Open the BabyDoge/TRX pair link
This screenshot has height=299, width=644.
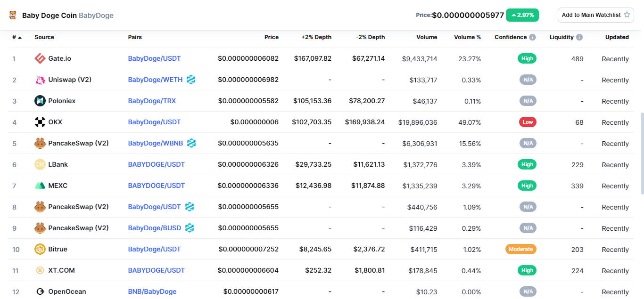click(152, 101)
